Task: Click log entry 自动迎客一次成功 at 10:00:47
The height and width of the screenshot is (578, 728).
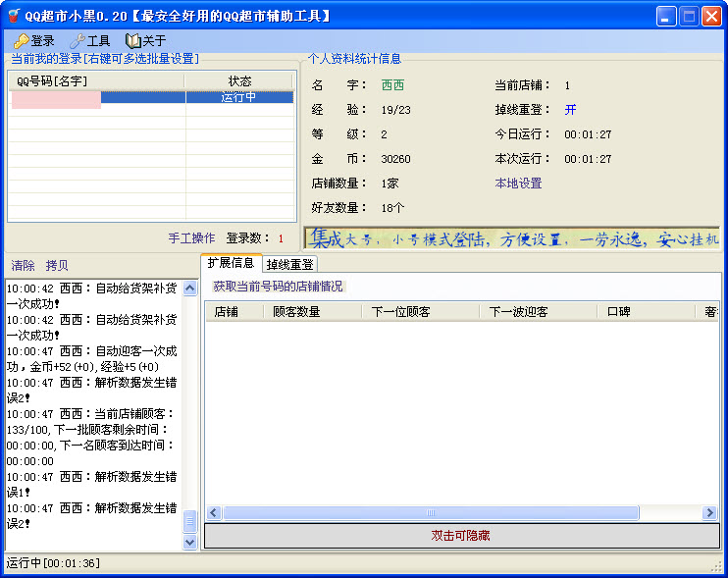Action: click(x=92, y=359)
